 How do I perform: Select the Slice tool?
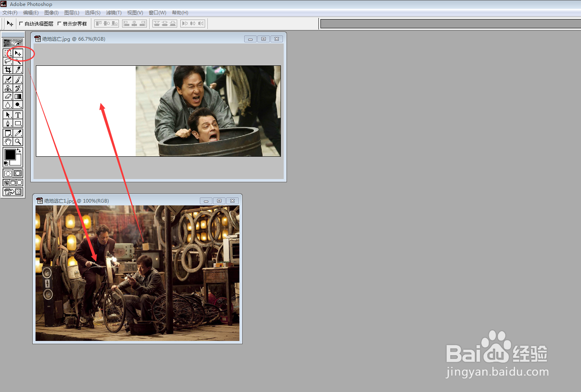tap(18, 70)
